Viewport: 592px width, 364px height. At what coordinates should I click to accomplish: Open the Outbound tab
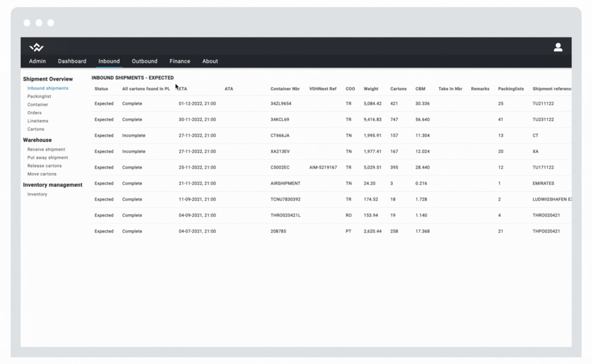click(x=144, y=61)
